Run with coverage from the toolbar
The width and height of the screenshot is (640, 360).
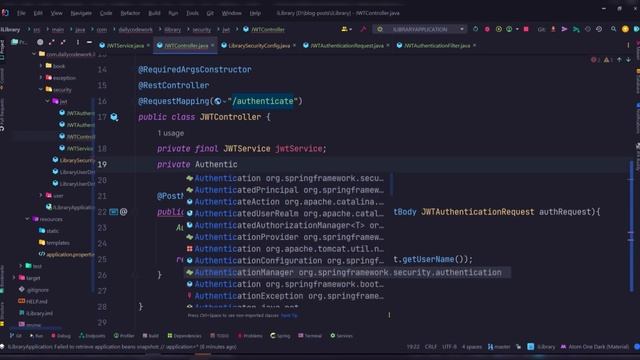point(498,29)
